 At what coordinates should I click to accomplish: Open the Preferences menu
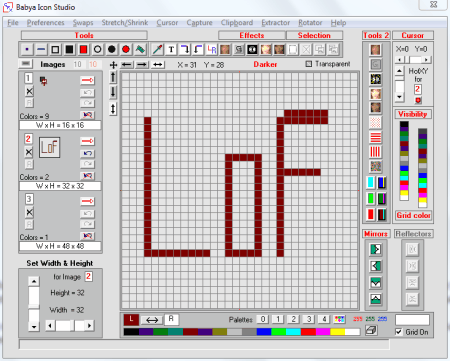tap(45, 23)
